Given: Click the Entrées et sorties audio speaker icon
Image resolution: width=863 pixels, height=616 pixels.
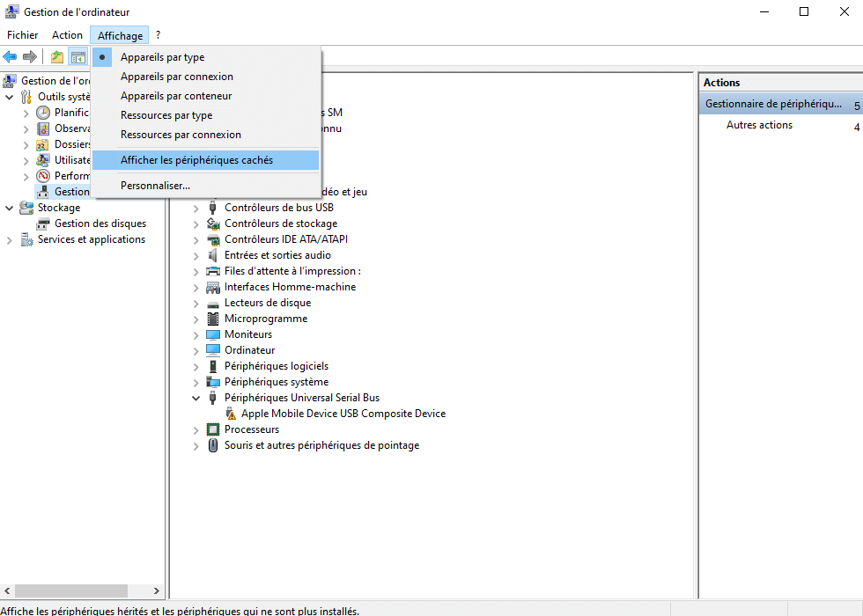Looking at the screenshot, I should [x=213, y=255].
